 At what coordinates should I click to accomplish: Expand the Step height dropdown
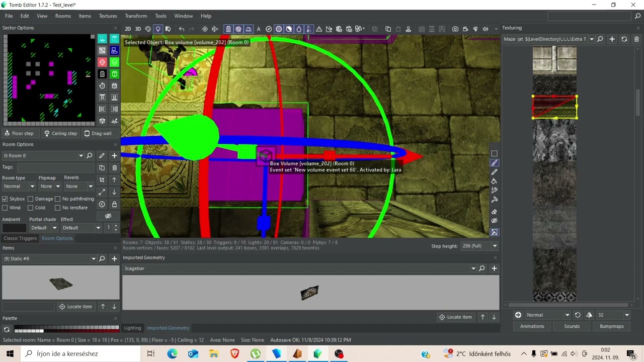pyautogui.click(x=479, y=246)
